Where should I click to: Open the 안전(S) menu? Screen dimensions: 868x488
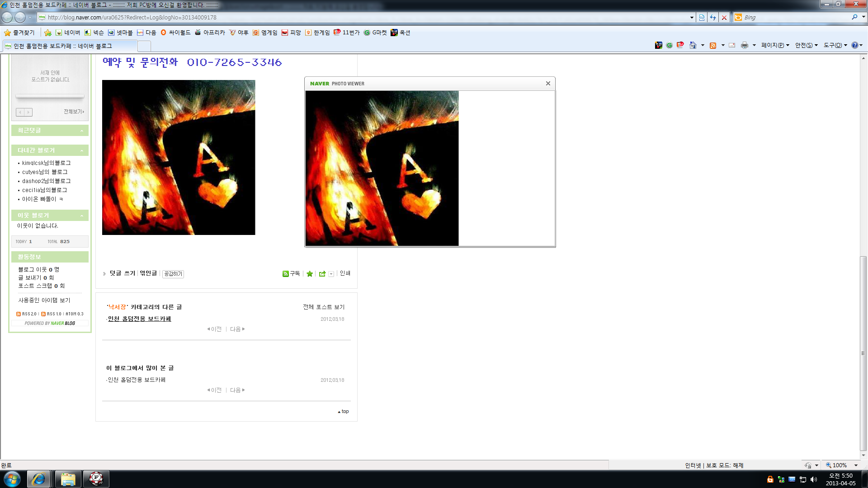[x=807, y=45]
